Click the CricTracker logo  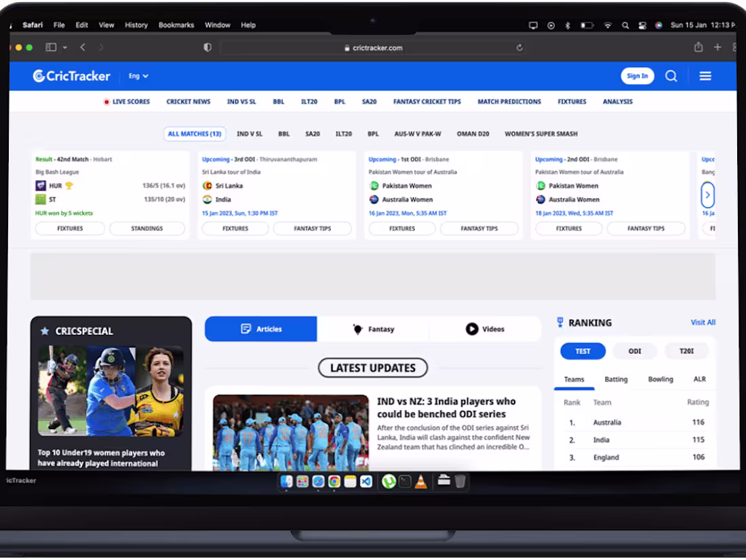(x=71, y=76)
